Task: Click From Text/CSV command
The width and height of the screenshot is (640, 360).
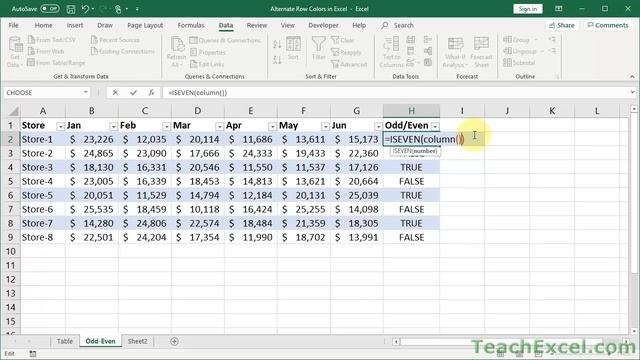Action: (x=52, y=40)
